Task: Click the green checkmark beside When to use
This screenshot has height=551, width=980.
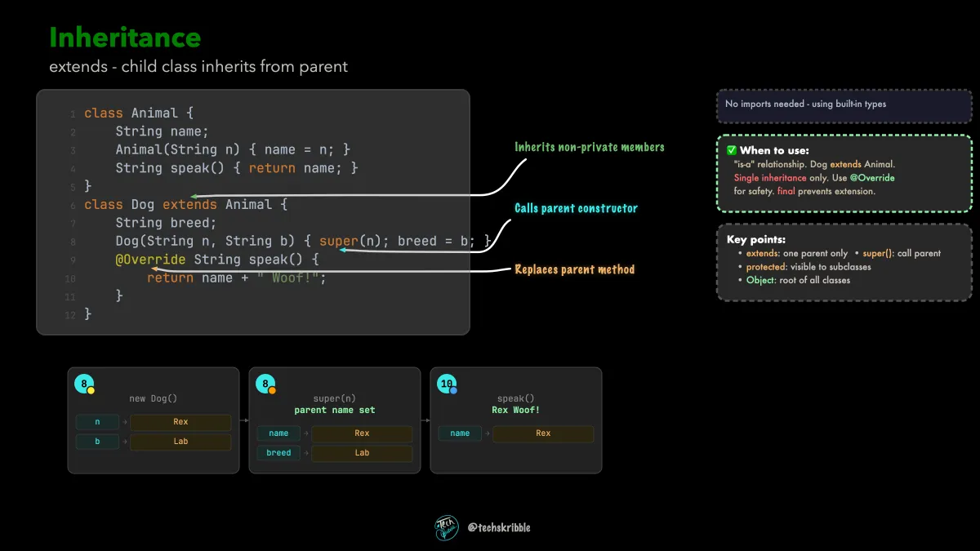Action: pos(732,150)
